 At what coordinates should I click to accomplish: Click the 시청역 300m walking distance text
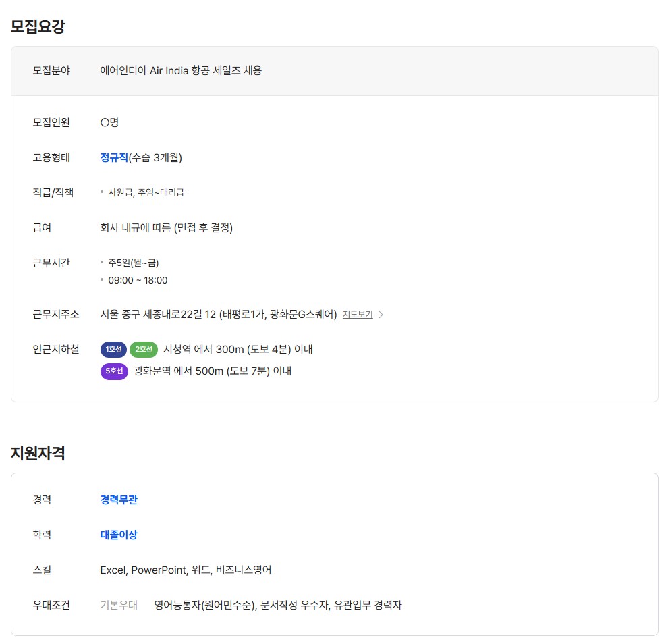pyautogui.click(x=238, y=349)
